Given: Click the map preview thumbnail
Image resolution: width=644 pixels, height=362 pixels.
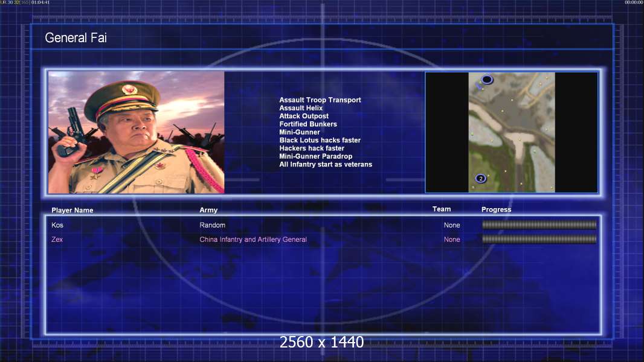Looking at the screenshot, I should 511,132.
